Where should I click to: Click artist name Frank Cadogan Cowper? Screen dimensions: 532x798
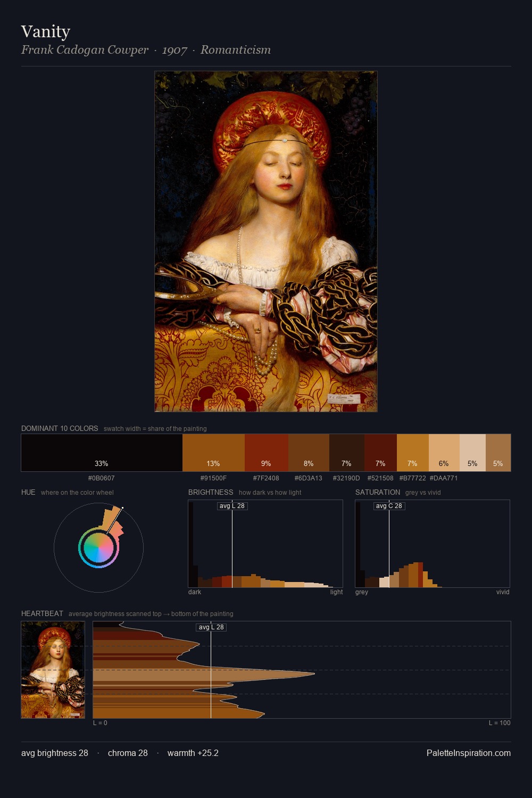[85, 50]
